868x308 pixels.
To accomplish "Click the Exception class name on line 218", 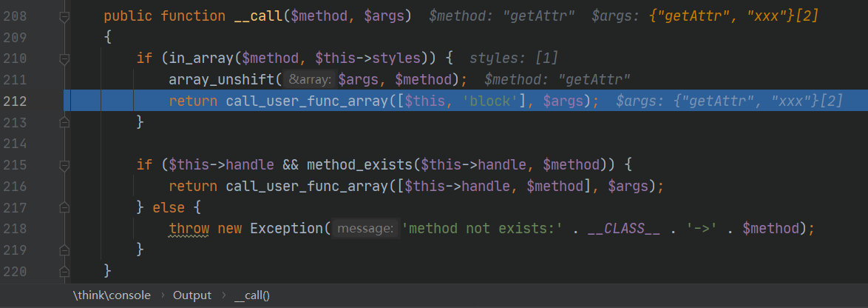I will 287,229.
